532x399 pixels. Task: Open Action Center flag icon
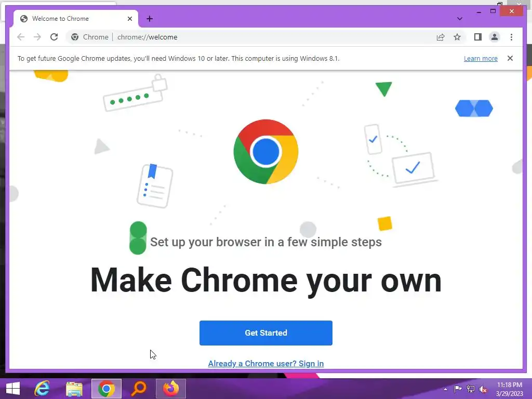(x=458, y=389)
